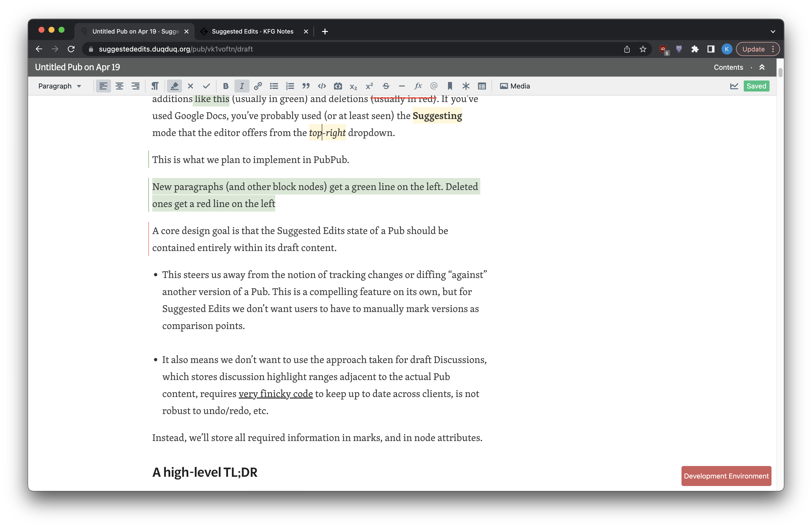This screenshot has height=528, width=812.
Task: Enable strikethrough text formatting
Action: (385, 86)
